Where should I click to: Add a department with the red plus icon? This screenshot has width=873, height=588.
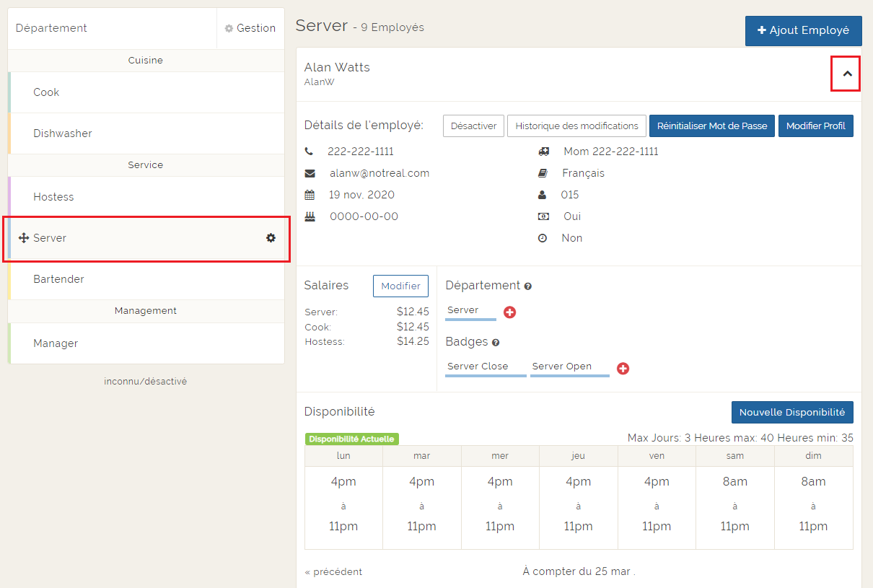509,312
